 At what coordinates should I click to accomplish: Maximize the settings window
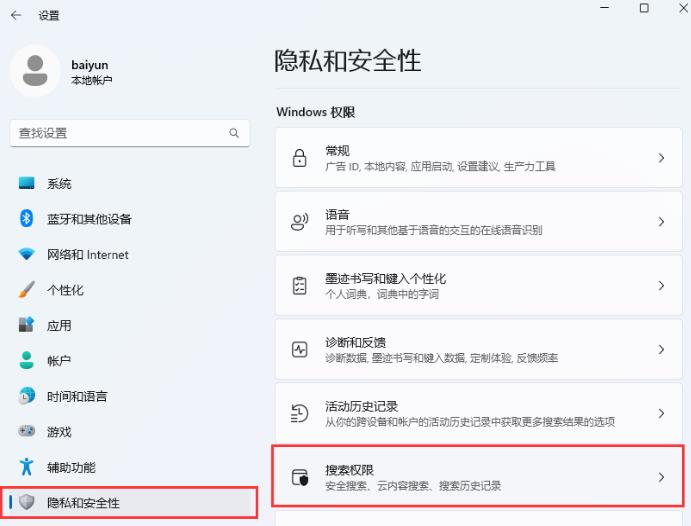click(x=644, y=8)
